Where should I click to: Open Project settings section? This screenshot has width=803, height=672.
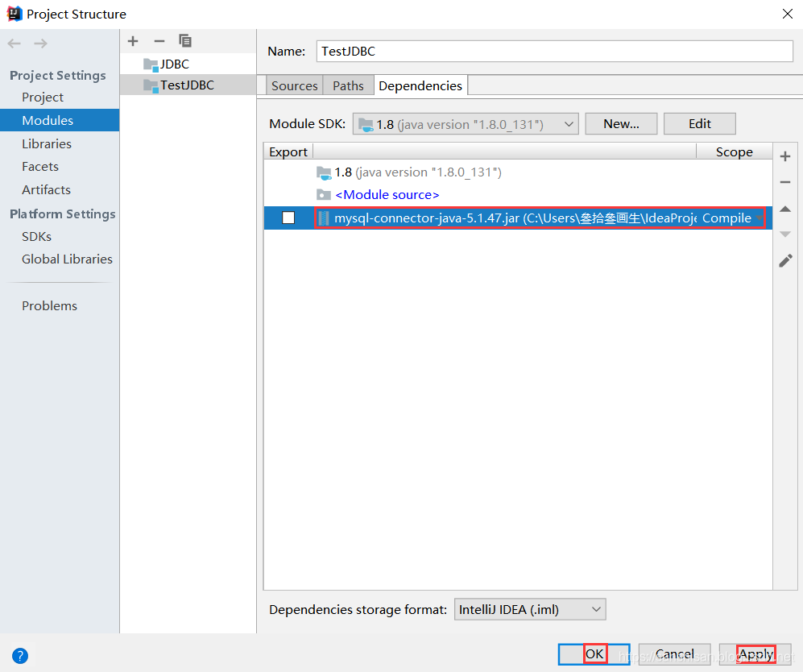coord(43,97)
